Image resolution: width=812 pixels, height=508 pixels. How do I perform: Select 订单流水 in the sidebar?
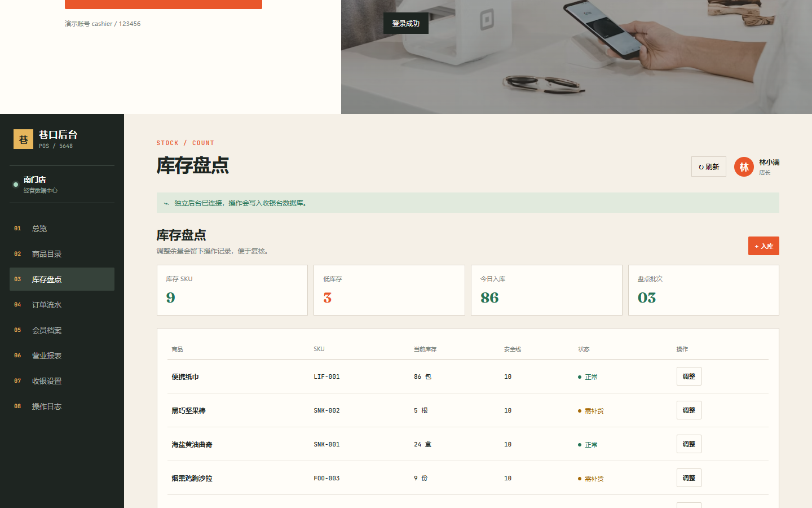coord(62,305)
